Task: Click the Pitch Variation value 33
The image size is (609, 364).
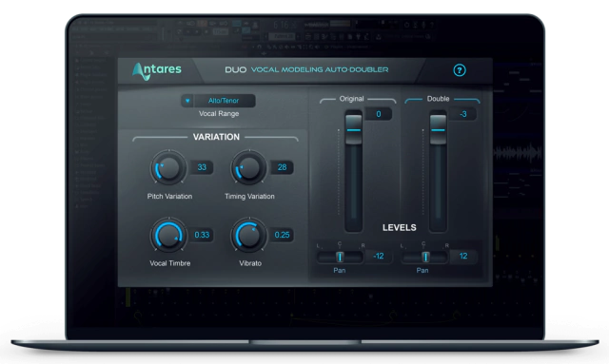Action: pyautogui.click(x=202, y=167)
